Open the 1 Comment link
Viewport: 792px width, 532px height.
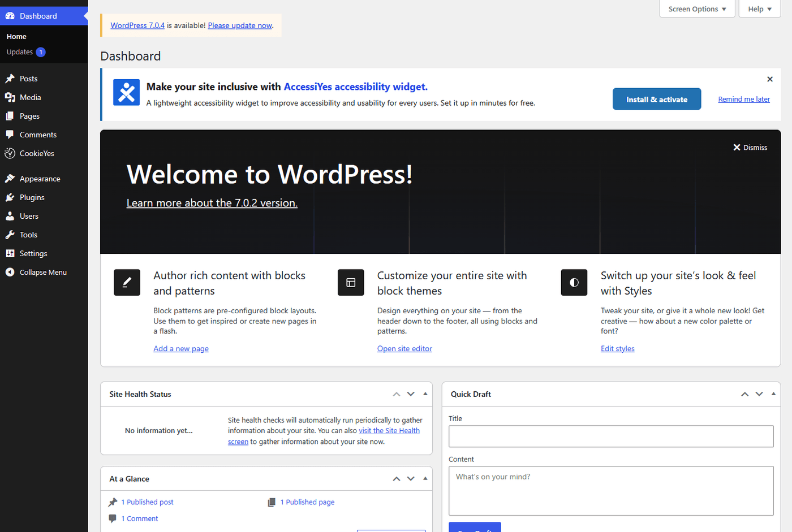click(140, 518)
